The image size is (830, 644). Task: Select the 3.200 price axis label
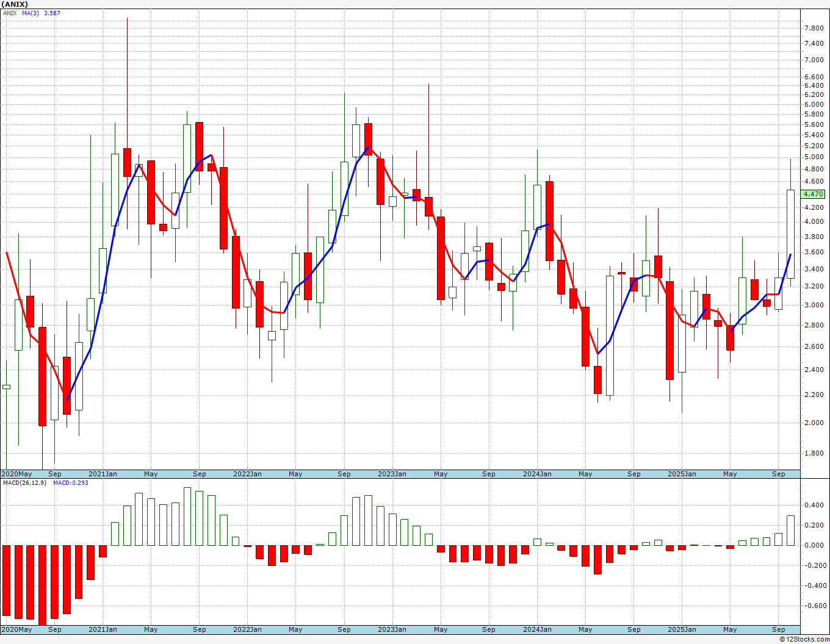tap(814, 286)
